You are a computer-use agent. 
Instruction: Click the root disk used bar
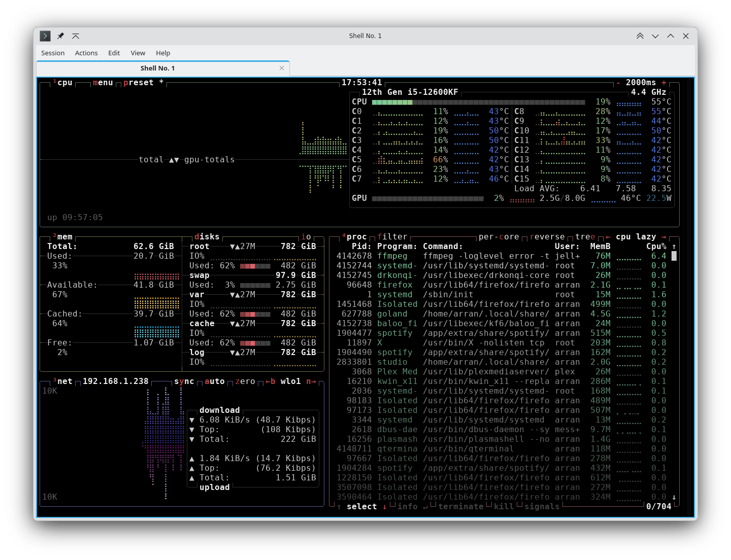[x=255, y=266]
